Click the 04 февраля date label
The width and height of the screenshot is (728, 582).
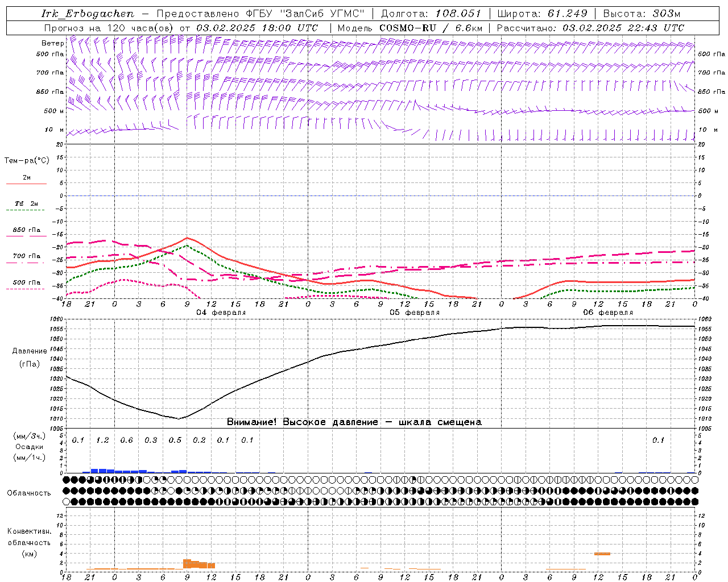[x=221, y=313]
